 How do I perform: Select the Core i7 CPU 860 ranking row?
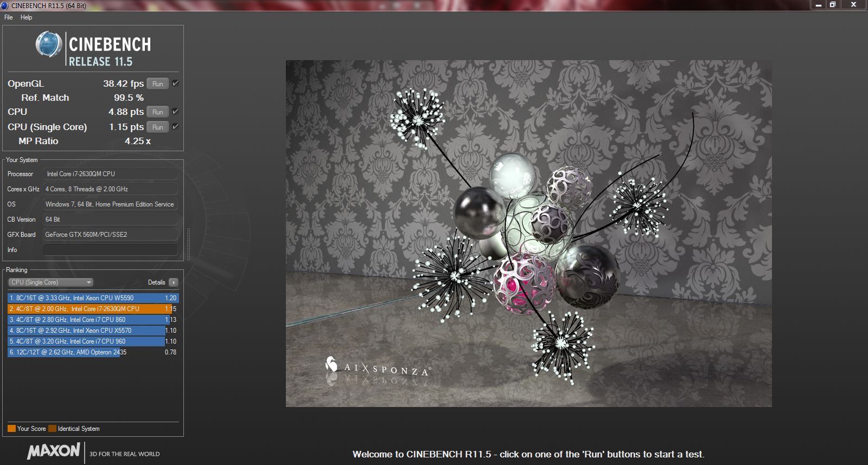tap(92, 320)
